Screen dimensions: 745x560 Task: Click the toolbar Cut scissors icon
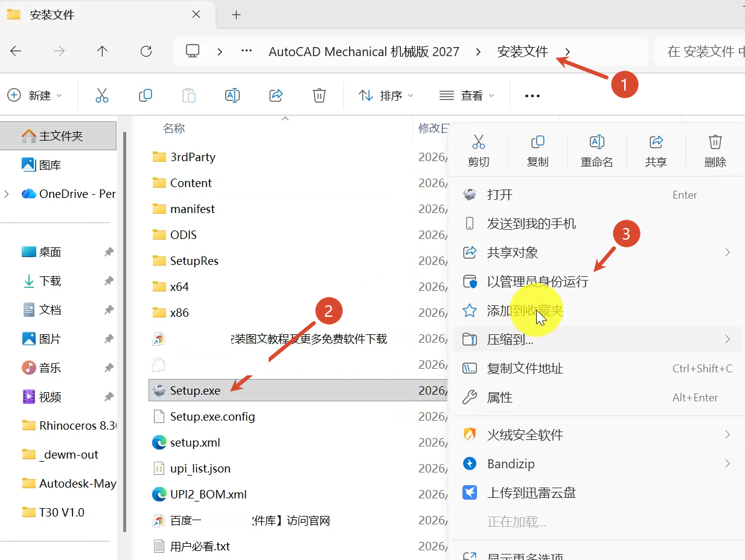click(x=102, y=95)
